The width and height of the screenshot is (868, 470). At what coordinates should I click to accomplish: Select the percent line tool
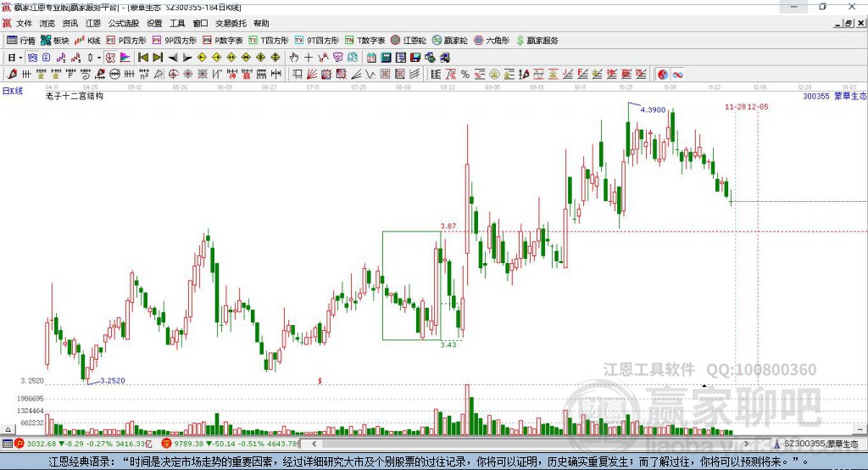pos(465,74)
